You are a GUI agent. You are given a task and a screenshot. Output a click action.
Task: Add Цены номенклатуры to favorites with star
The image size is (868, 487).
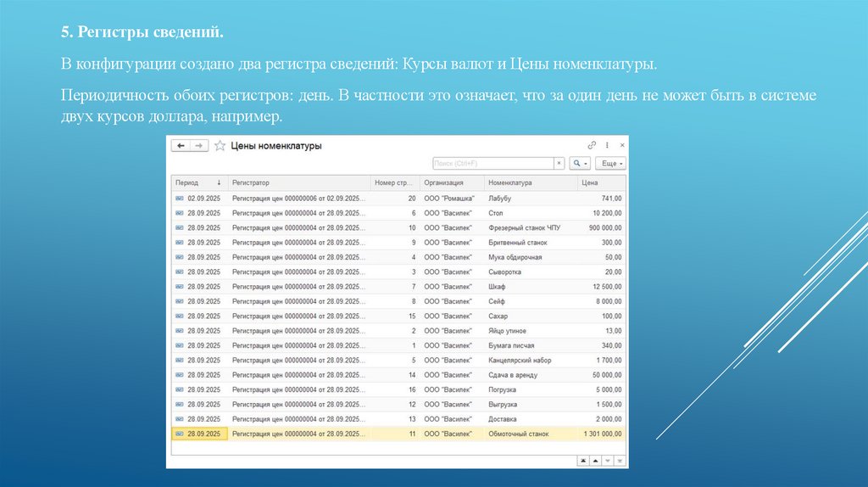(220, 146)
